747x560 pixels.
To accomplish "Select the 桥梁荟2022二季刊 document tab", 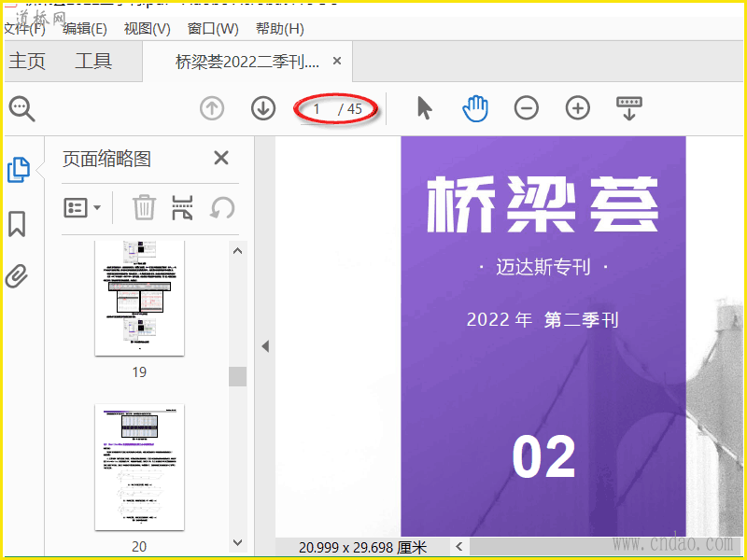I will pos(247,62).
